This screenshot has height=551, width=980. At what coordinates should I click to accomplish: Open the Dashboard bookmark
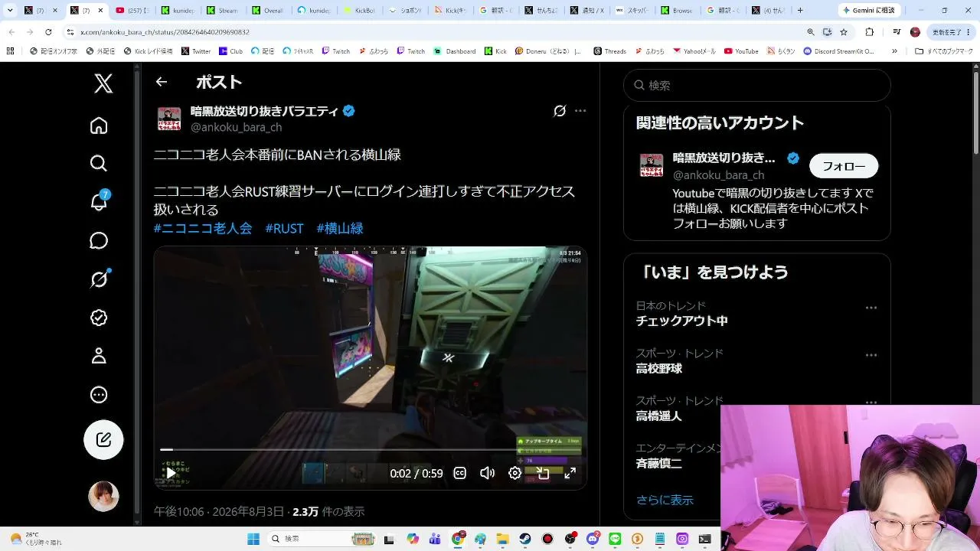click(455, 51)
